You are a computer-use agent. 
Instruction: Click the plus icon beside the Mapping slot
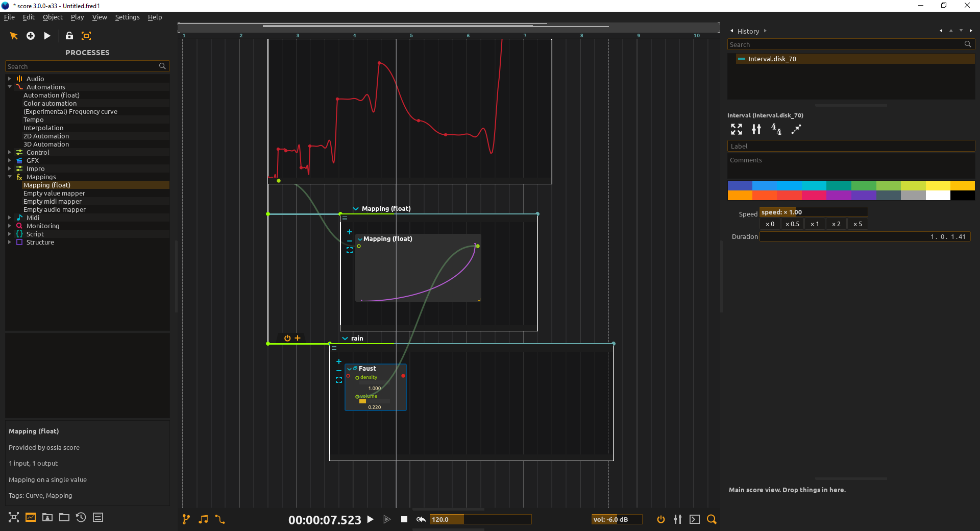350,232
